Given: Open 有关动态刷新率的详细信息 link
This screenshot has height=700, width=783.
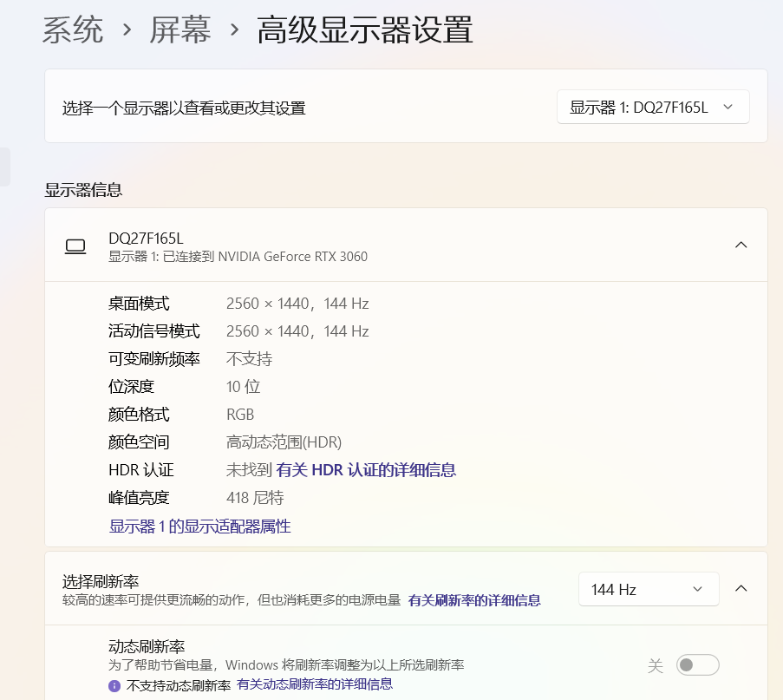Looking at the screenshot, I should tap(314, 684).
